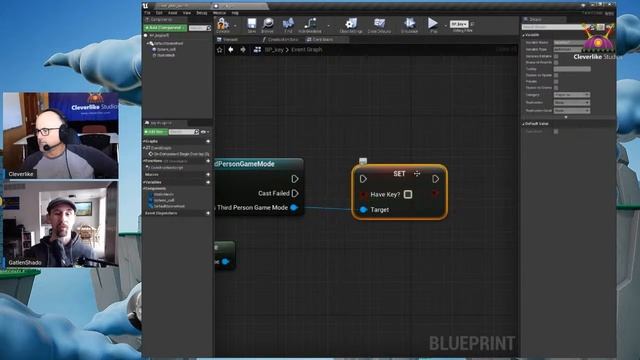Open the File menu
Viewport: 640px width, 360px height.
point(147,13)
